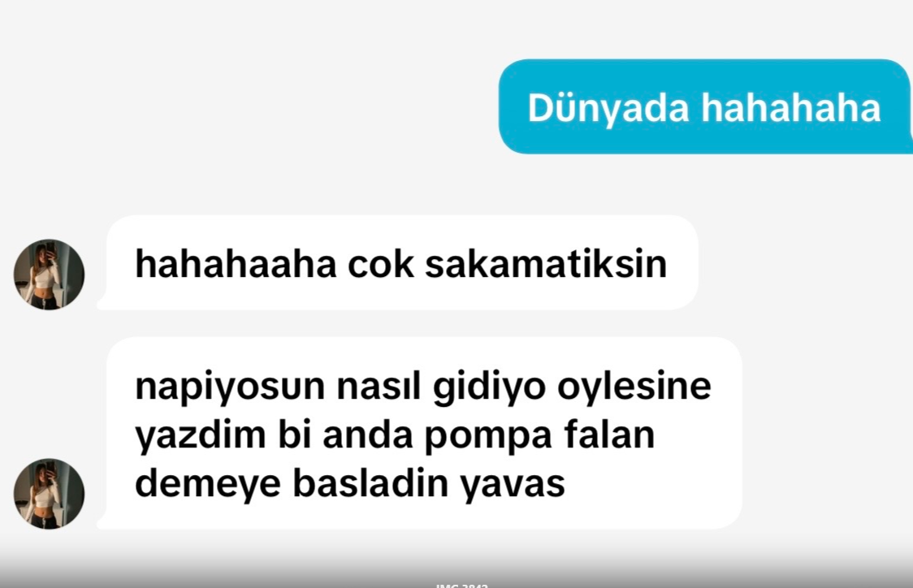Select the received message starting with napiyosun
The height and width of the screenshot is (588, 913).
[x=419, y=433]
